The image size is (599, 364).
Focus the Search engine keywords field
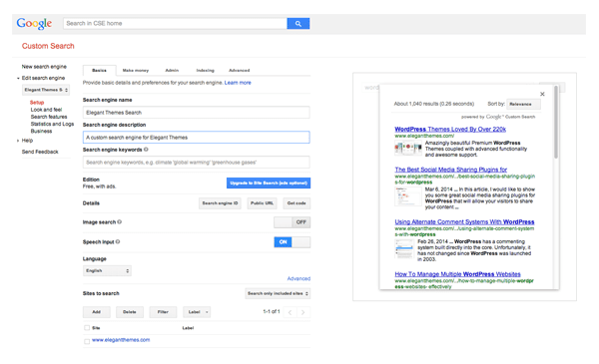197,163
